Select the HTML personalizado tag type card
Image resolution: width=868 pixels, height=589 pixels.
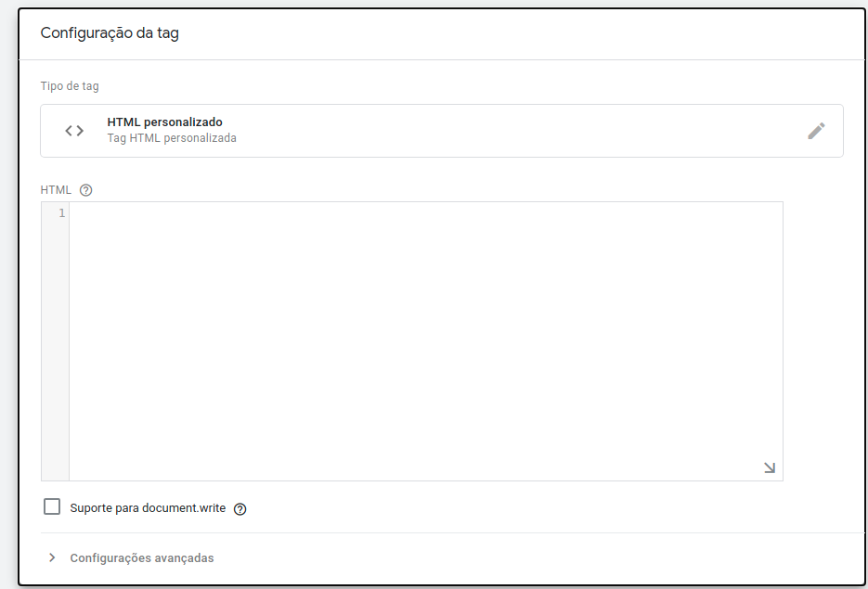(442, 131)
